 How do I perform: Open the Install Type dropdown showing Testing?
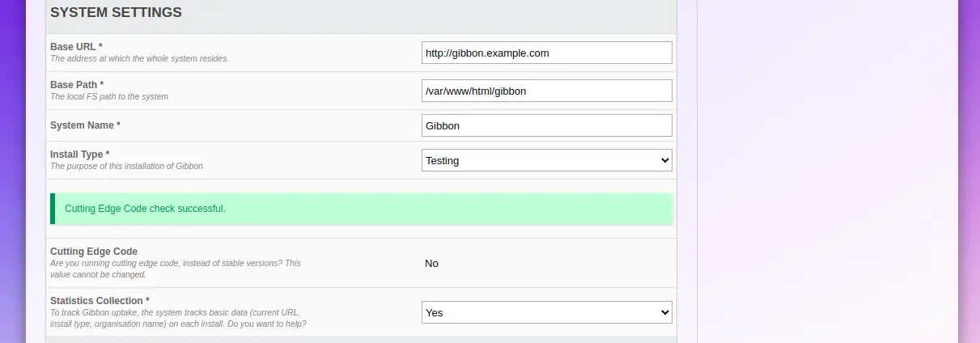(547, 160)
